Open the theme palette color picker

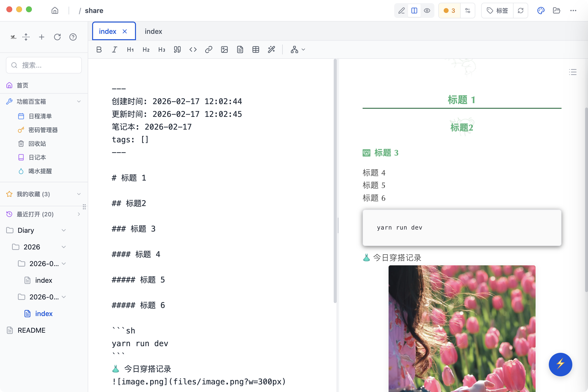click(541, 11)
